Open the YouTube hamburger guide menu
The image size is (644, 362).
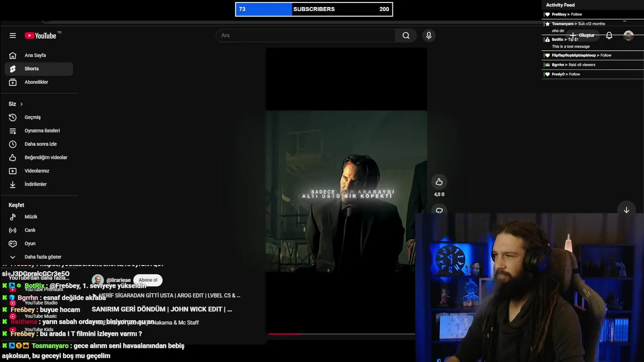click(13, 36)
